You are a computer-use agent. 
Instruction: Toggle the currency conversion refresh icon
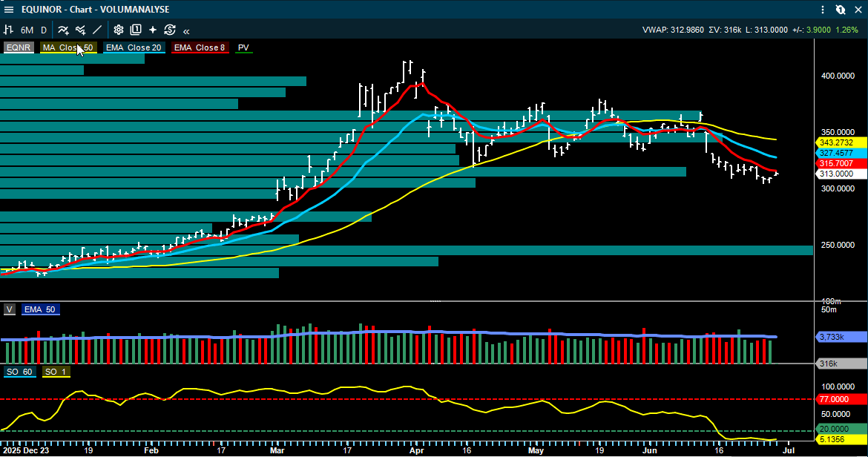coord(170,30)
